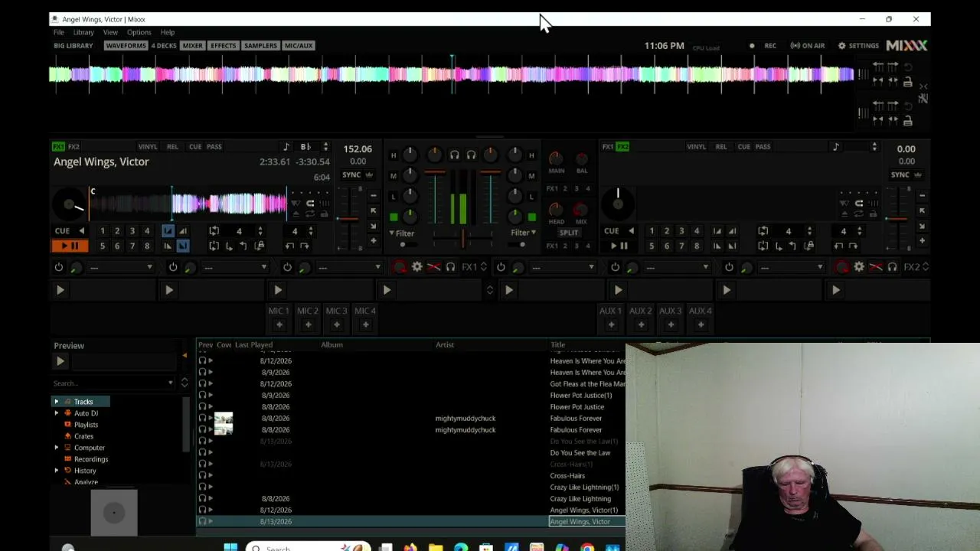
Task: Toggle the WAVEFORMS section tab
Action: pos(126,45)
